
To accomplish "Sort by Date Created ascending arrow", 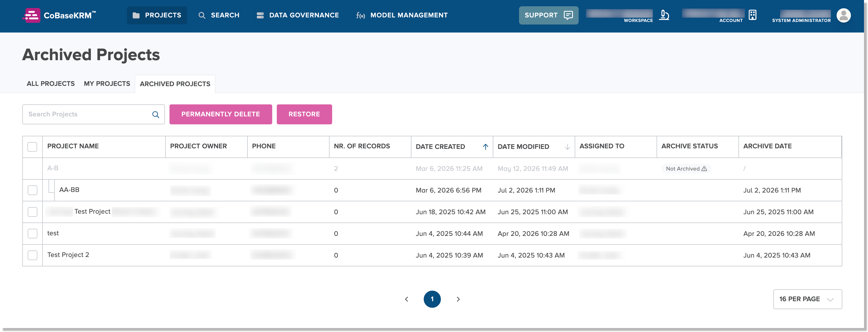I will 485,147.
